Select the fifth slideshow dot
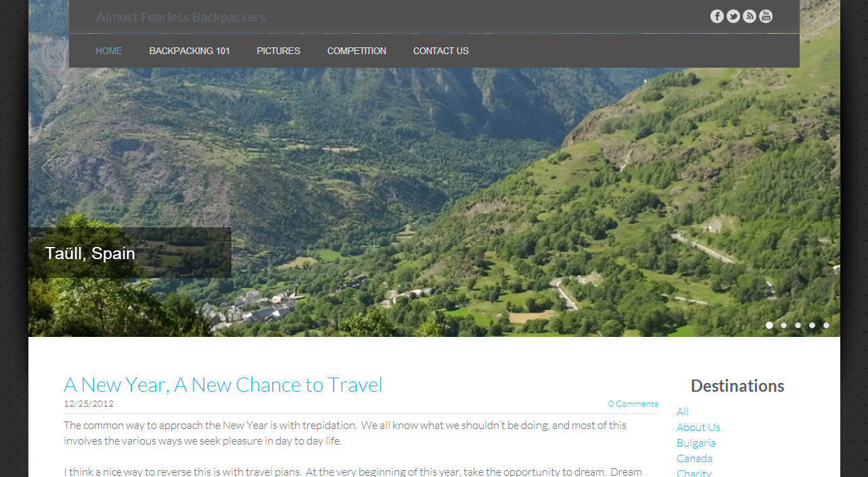The image size is (868, 477). click(x=826, y=325)
